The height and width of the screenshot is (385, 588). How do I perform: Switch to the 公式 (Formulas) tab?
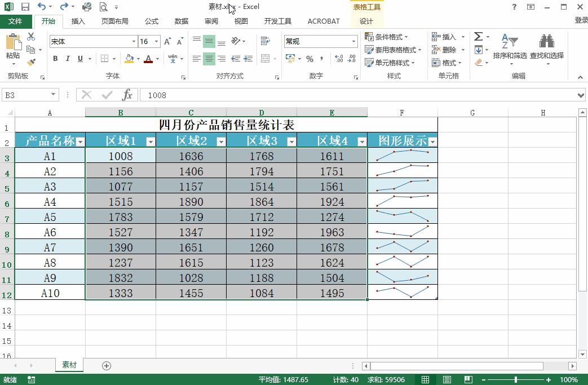tap(152, 21)
